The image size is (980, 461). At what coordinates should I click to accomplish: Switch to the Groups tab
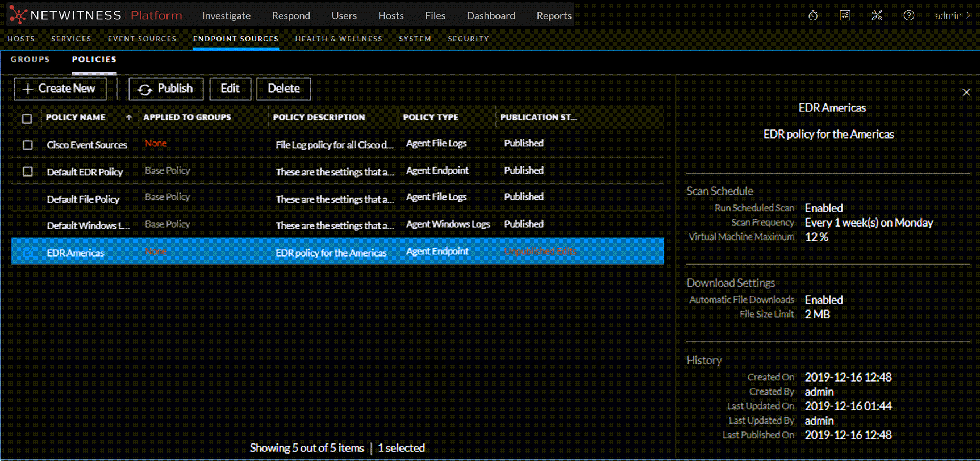30,60
